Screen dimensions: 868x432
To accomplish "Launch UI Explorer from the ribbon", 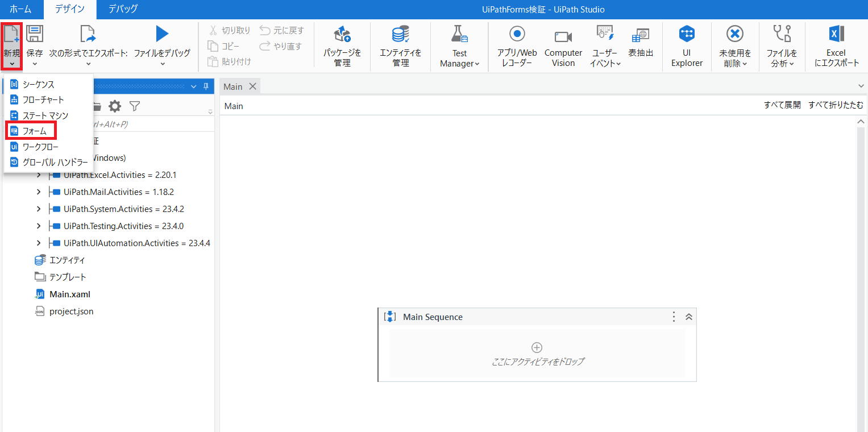I will pos(687,45).
